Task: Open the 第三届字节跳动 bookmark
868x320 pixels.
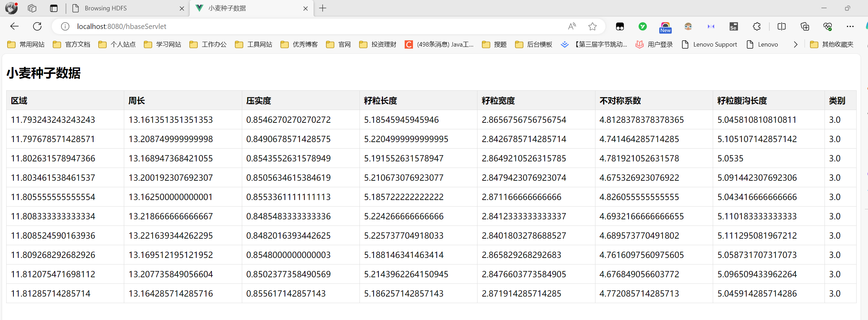Action: (594, 44)
